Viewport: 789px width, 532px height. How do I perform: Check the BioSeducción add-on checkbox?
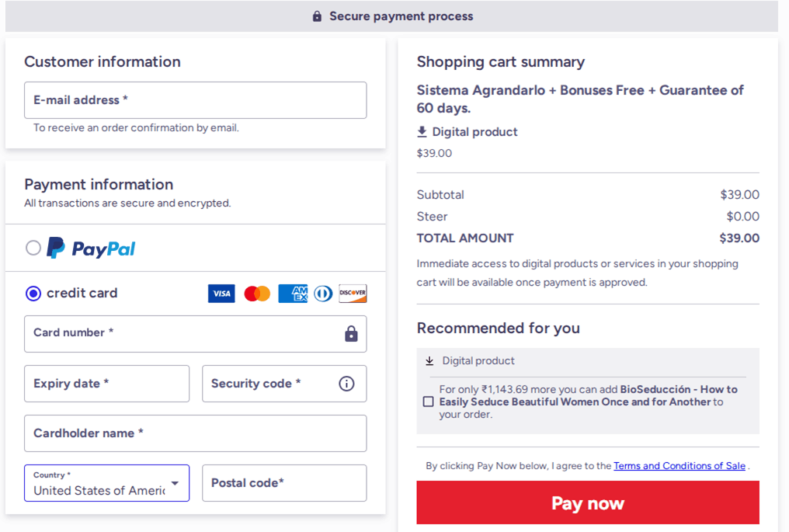coord(428,402)
